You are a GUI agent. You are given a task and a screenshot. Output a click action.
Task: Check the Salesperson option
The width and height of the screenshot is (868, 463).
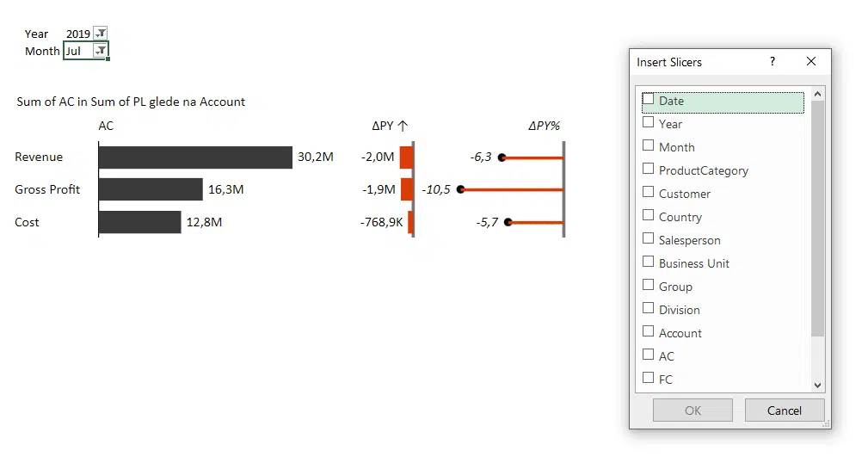coord(649,239)
